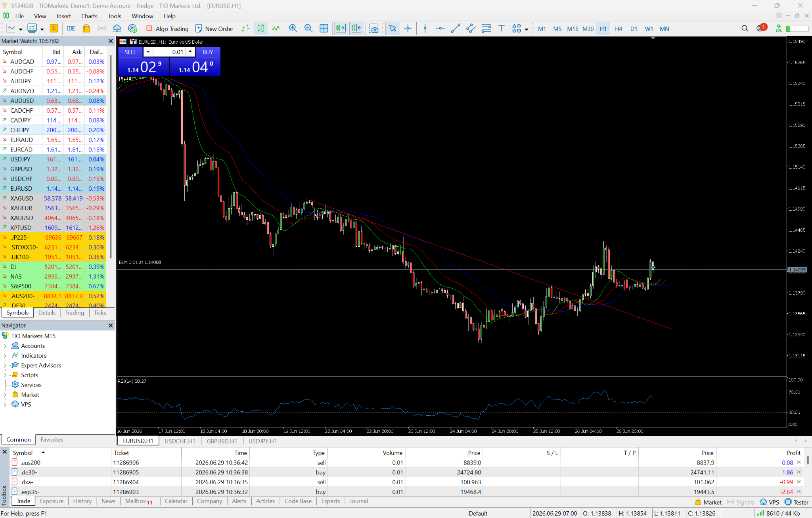Select the trendline drawing tool

click(x=456, y=29)
